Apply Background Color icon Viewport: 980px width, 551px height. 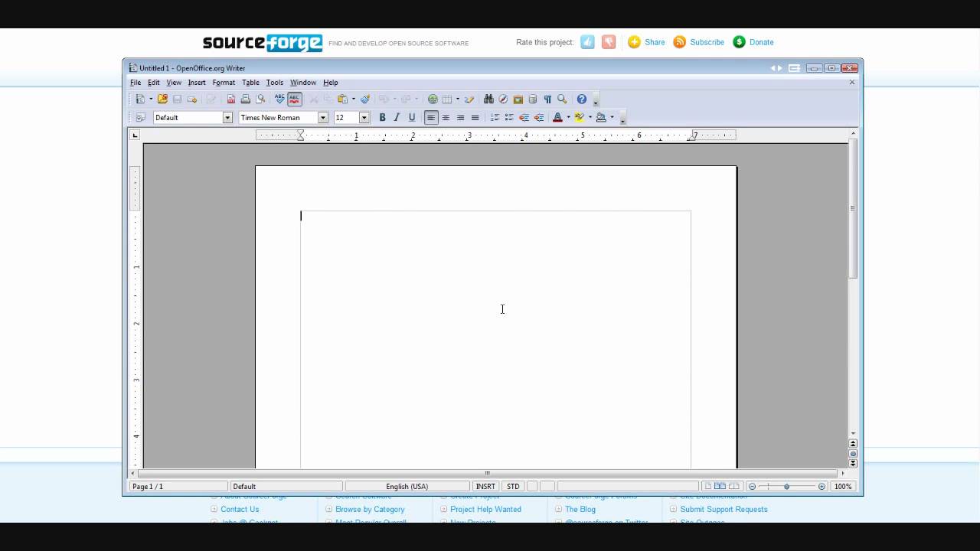tap(601, 117)
